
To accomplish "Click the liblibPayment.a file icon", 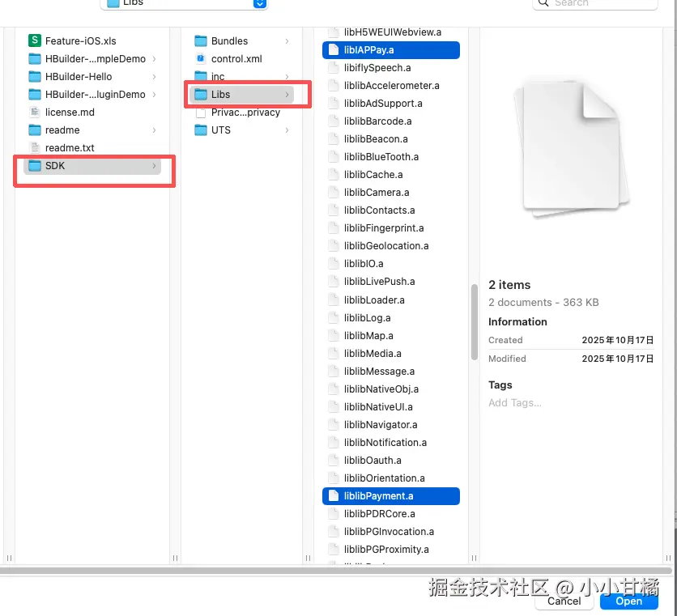I will [334, 495].
